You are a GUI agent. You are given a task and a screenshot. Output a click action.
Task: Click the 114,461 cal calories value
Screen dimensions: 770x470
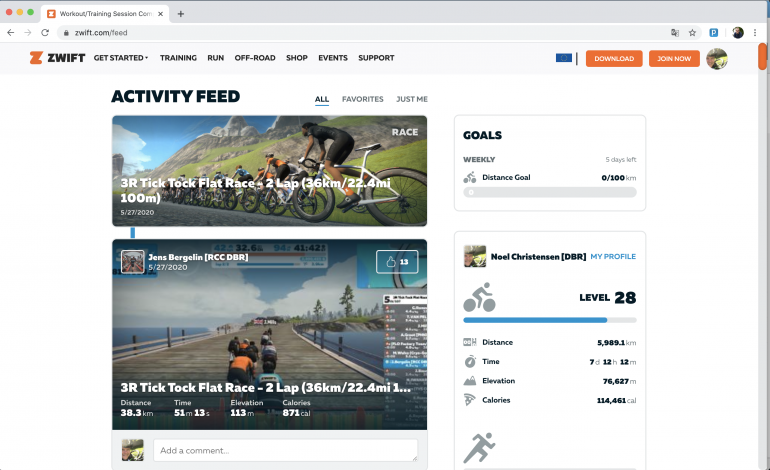click(616, 400)
